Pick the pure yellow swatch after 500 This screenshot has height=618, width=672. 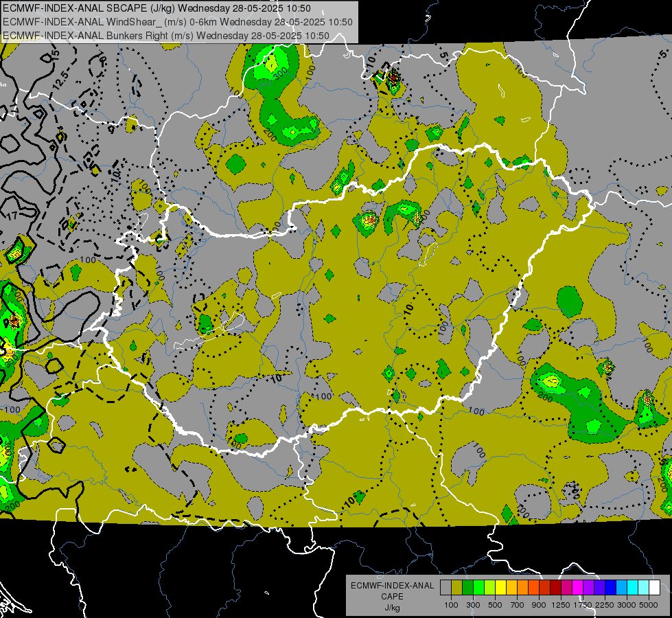pyautogui.click(x=500, y=587)
